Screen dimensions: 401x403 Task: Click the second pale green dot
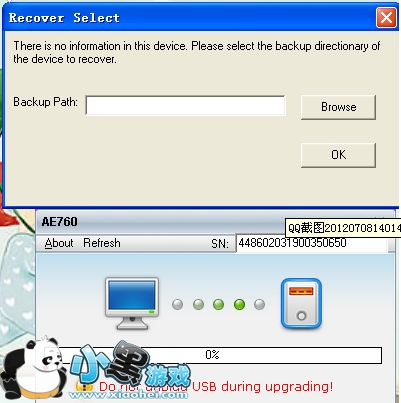click(198, 304)
